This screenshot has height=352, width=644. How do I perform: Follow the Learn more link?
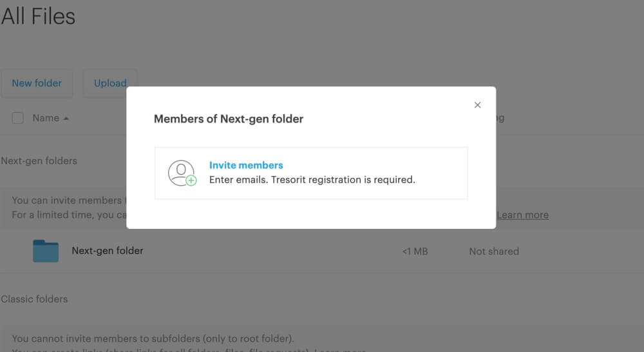tap(522, 215)
